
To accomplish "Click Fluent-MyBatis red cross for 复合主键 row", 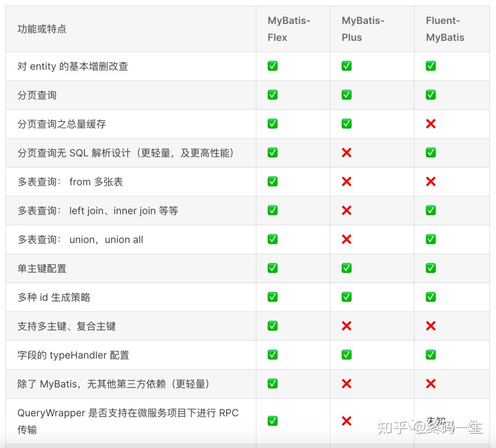I will pos(430,326).
